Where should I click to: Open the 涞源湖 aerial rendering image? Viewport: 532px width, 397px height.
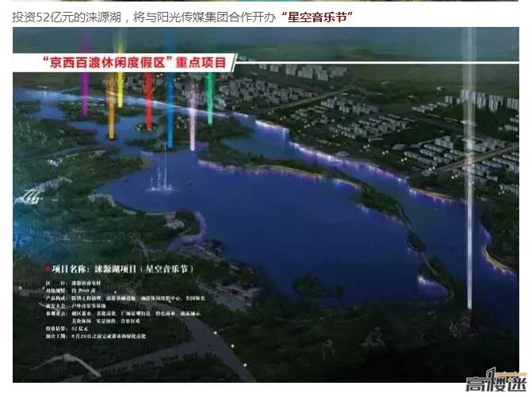point(266,204)
